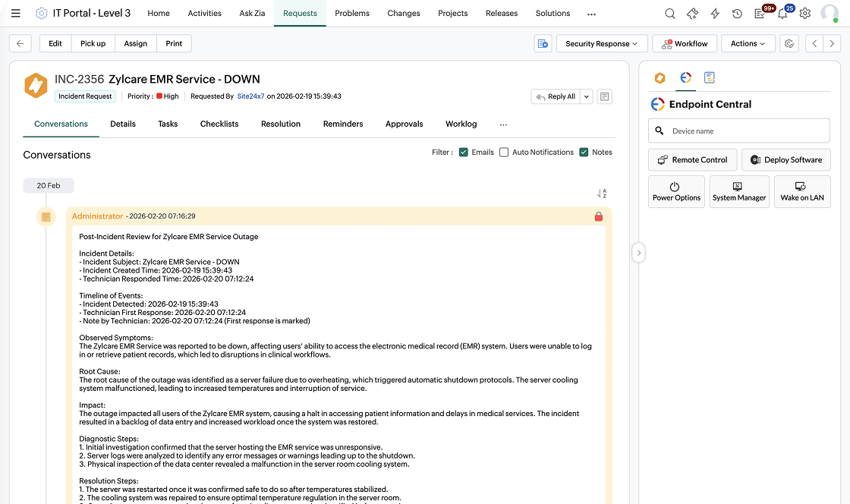The width and height of the screenshot is (850, 504).
Task: Switch to the Tasks tab
Action: [x=168, y=124]
